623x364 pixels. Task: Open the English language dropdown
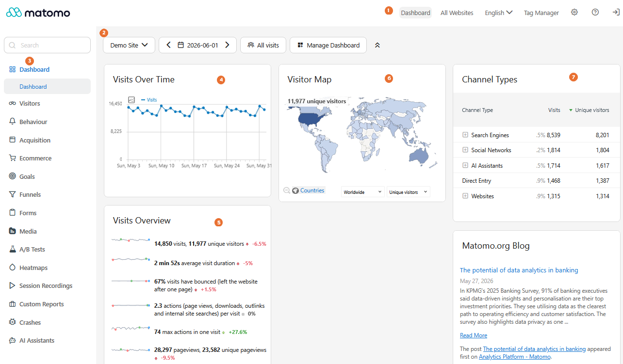tap(499, 13)
